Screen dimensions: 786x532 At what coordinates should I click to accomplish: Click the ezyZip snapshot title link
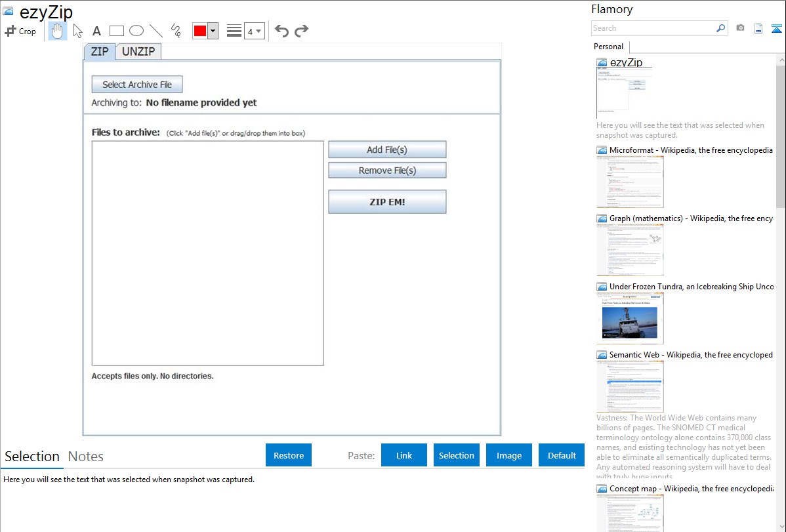click(x=626, y=62)
